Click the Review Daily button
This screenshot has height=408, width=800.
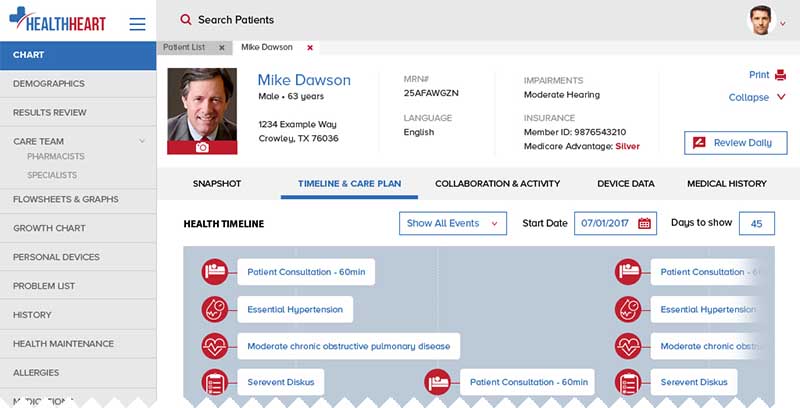735,143
